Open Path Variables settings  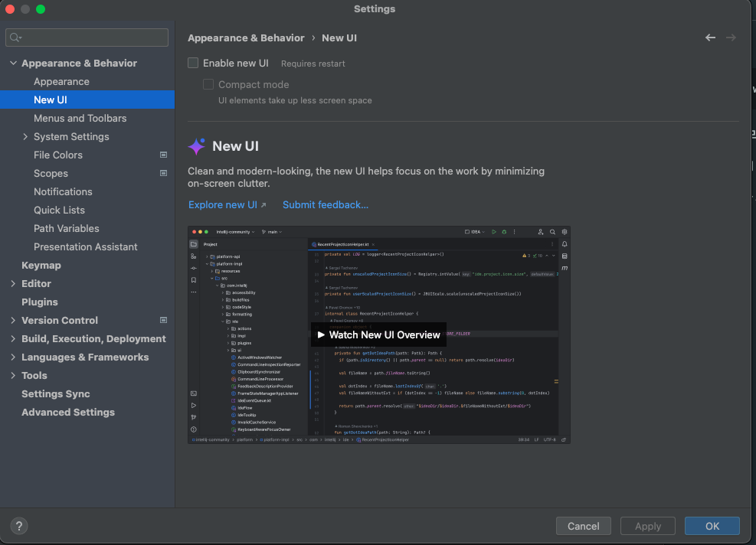67,228
